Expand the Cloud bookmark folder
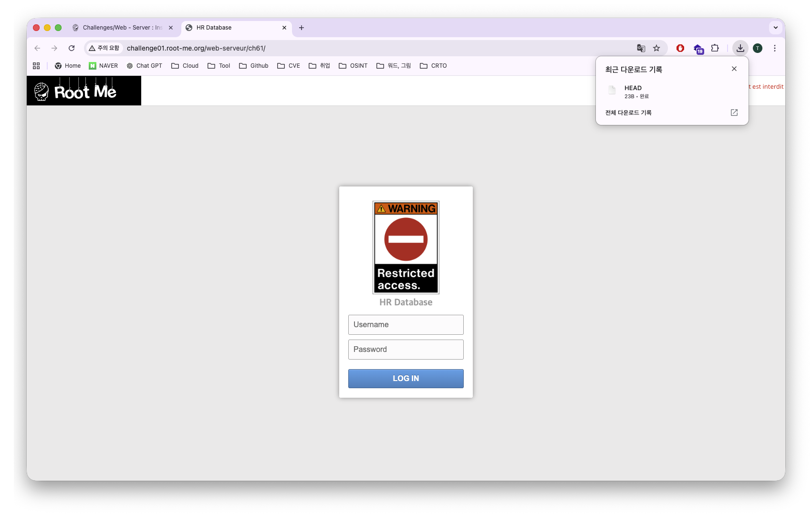The width and height of the screenshot is (812, 516). point(185,66)
